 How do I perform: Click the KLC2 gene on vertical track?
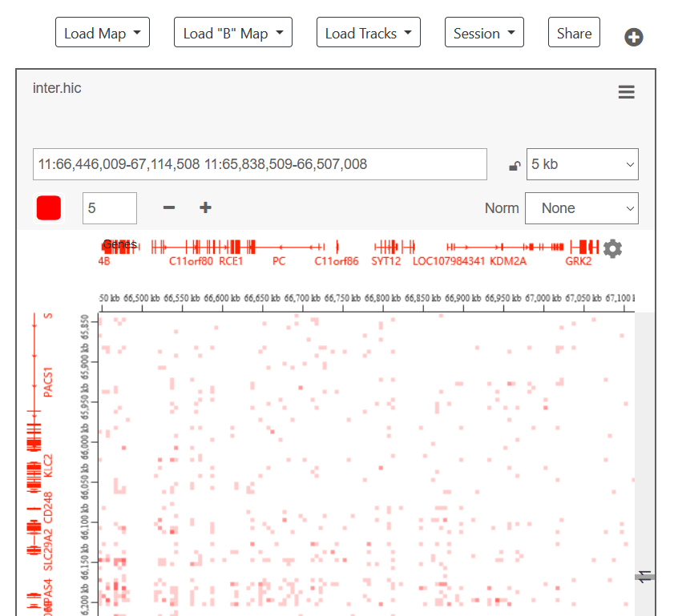pyautogui.click(x=48, y=465)
